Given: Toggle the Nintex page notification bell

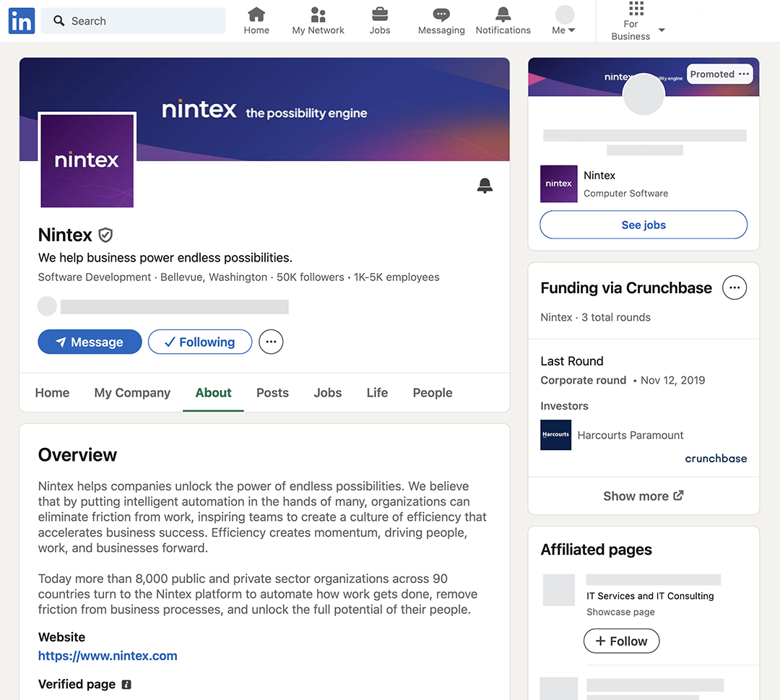Looking at the screenshot, I should [x=485, y=186].
